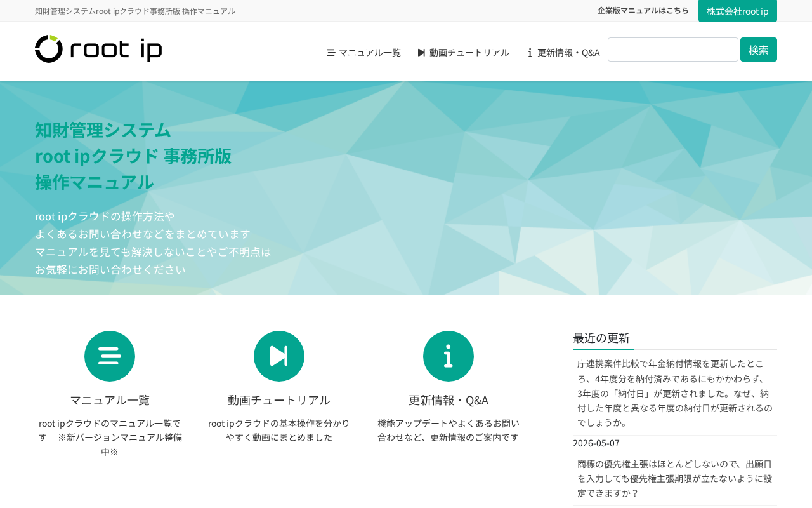
Task: Click the description 基本操作を分かりやすく動画にまとめました
Action: click(279, 430)
